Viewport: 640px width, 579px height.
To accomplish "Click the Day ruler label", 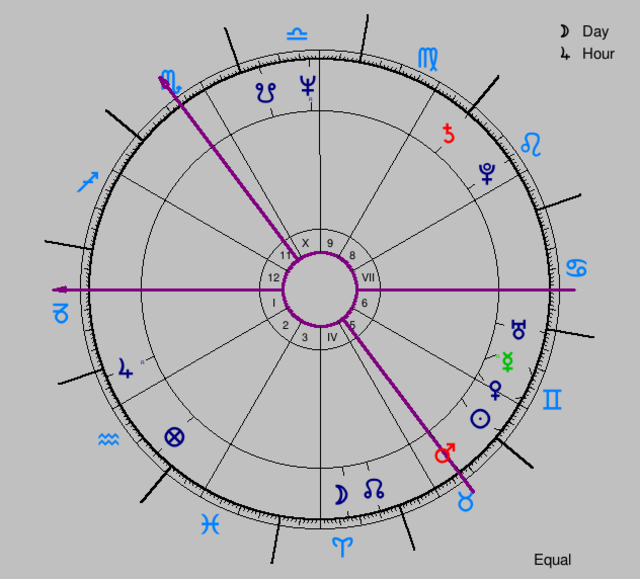I will pyautogui.click(x=596, y=31).
